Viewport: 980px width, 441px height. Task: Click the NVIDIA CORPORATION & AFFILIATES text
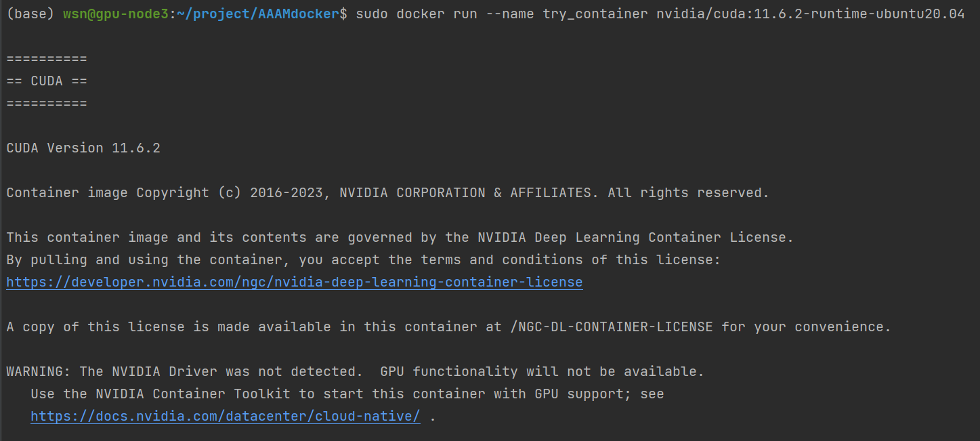tap(465, 192)
